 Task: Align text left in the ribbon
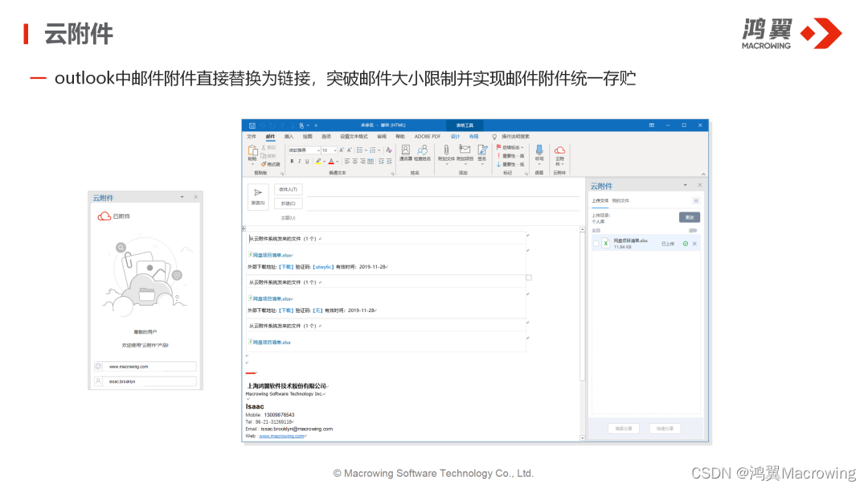point(347,161)
